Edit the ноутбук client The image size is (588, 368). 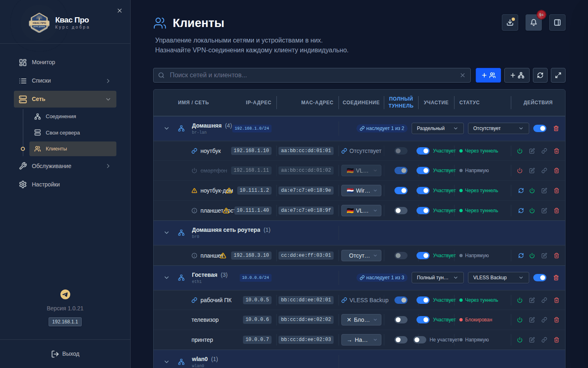pyautogui.click(x=532, y=151)
